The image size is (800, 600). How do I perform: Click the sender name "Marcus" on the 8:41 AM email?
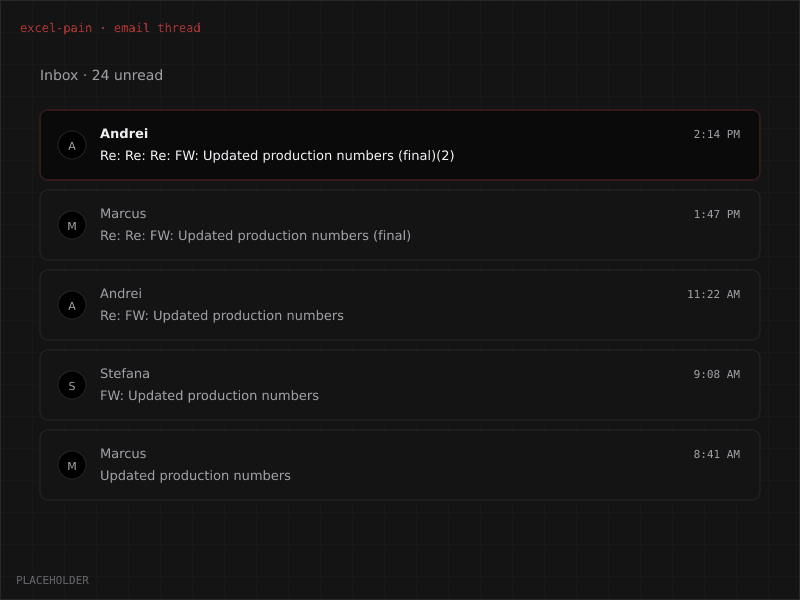122,453
